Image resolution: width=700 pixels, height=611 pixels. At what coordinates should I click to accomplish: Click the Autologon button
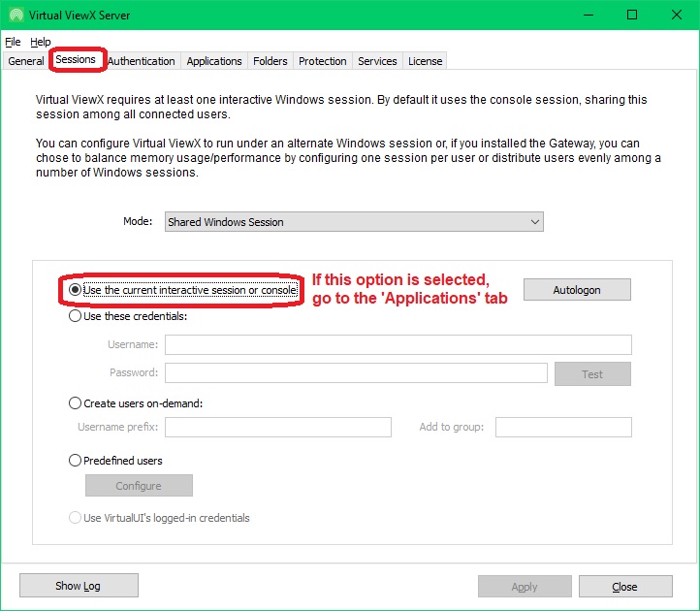click(577, 290)
